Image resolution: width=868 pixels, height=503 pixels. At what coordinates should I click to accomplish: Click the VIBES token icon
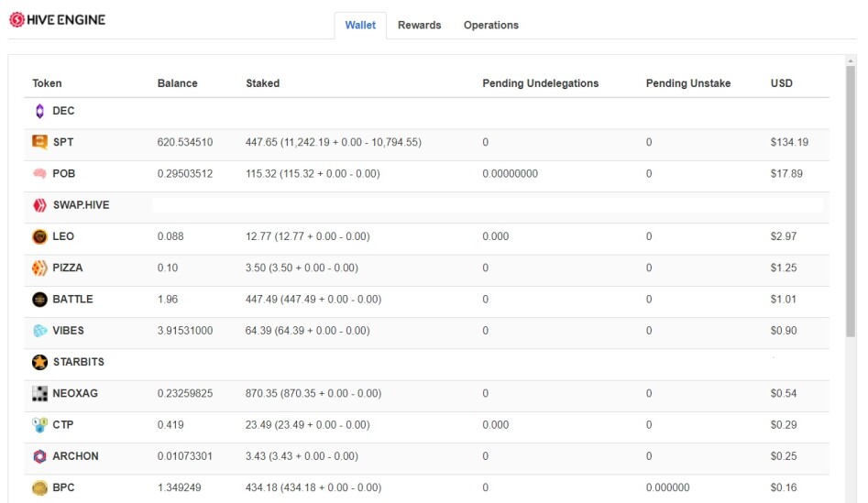[x=39, y=331]
